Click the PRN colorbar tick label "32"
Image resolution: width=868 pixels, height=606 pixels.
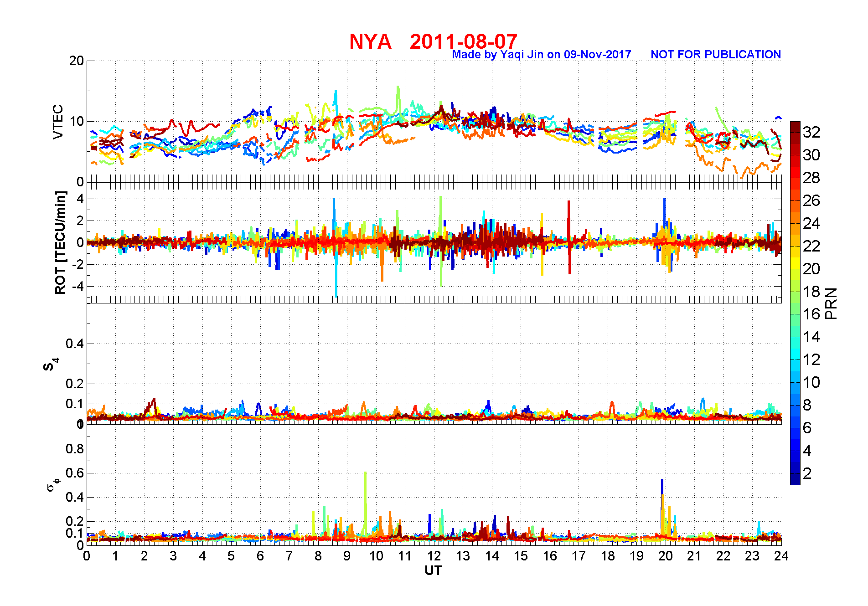(x=811, y=133)
